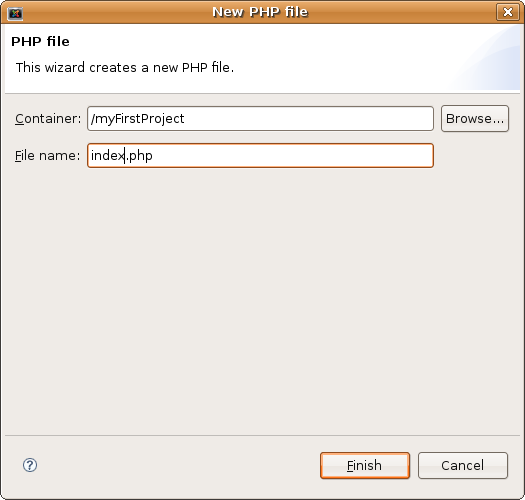Dismiss the wizard with Cancel
Image resolution: width=525 pixels, height=500 pixels.
pyautogui.click(x=463, y=466)
